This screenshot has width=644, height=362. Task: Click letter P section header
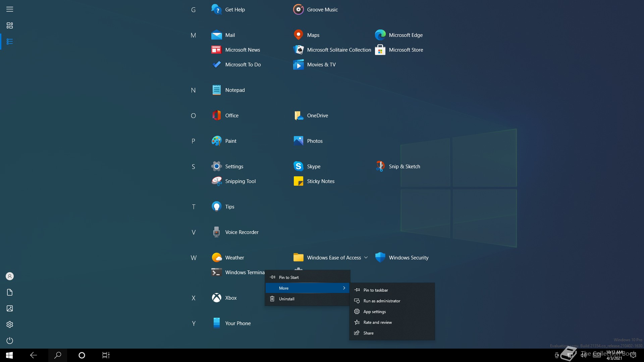coord(193,141)
